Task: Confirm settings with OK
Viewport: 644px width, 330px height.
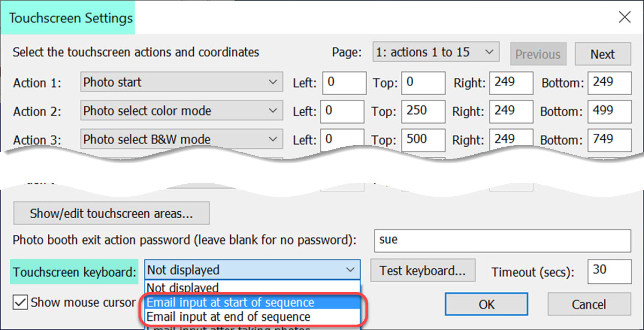Action: tap(486, 305)
